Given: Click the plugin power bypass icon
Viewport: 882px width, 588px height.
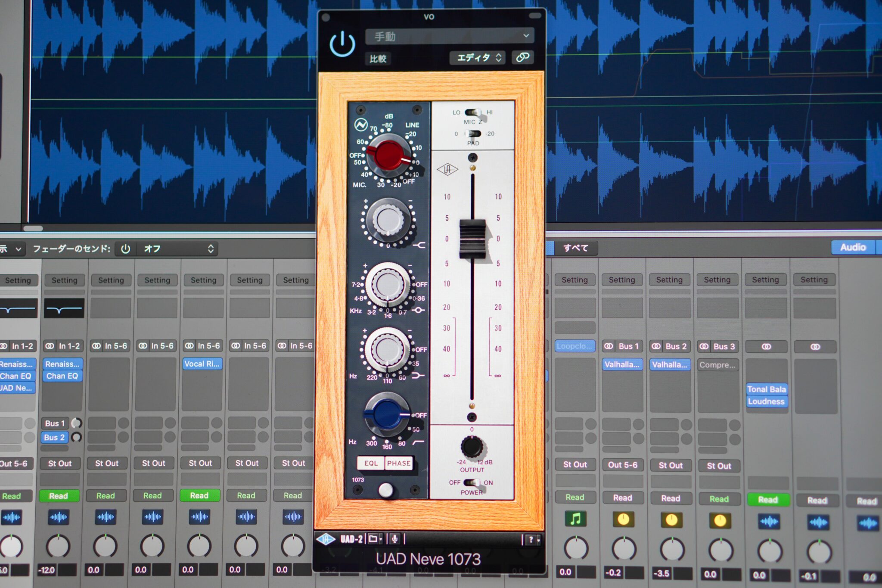Looking at the screenshot, I should click(x=342, y=44).
